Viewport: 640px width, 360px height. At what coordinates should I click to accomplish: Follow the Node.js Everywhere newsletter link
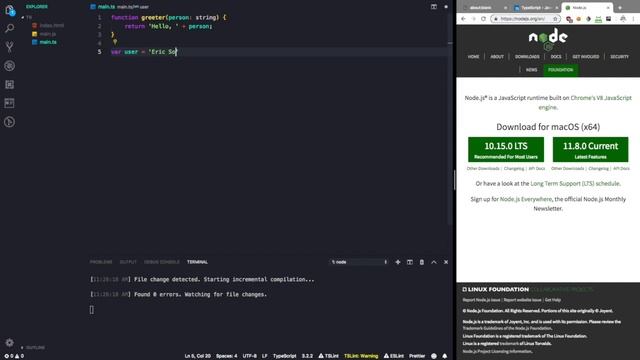tap(526, 199)
